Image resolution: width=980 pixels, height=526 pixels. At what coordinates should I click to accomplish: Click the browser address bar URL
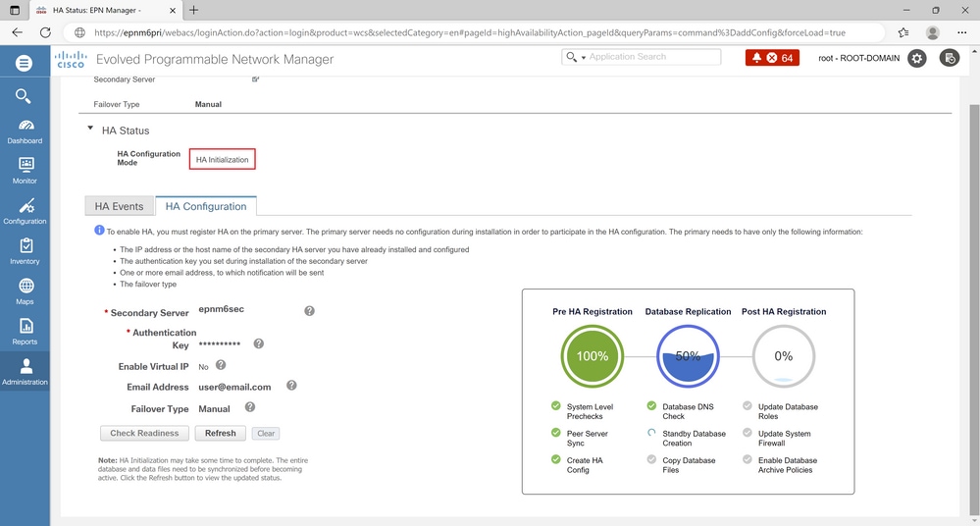[x=469, y=32]
